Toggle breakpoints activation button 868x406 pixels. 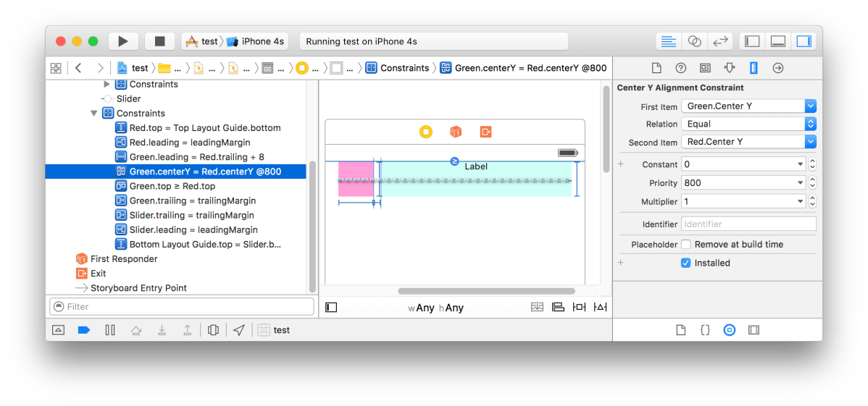[x=83, y=330]
